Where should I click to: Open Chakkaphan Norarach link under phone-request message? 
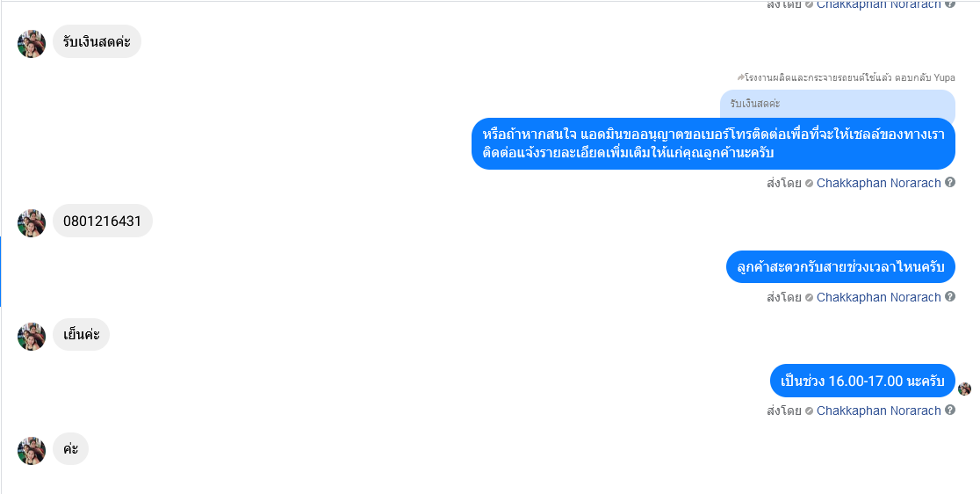878,183
